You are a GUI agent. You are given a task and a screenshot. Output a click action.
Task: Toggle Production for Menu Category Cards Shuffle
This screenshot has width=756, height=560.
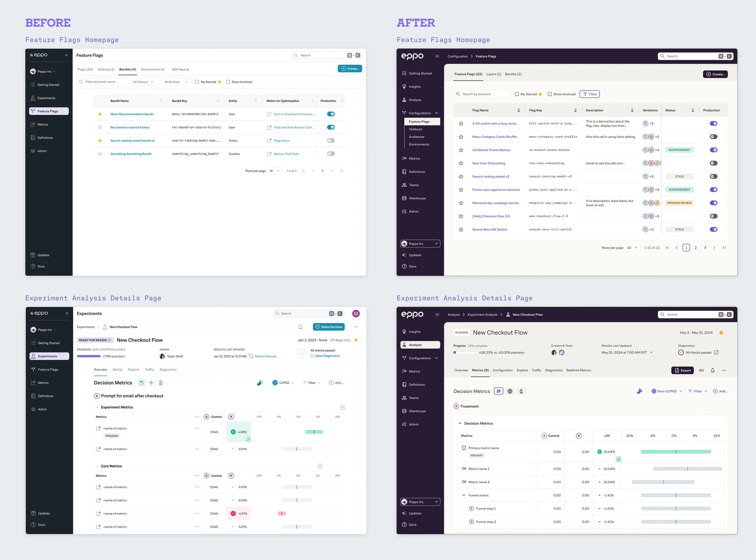point(713,137)
